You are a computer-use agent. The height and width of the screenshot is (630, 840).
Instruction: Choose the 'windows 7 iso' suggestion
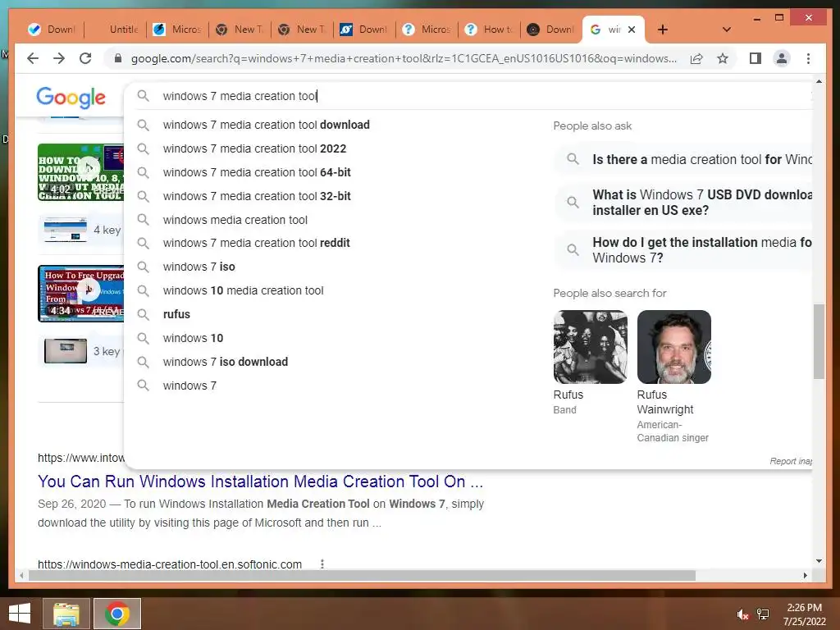[x=199, y=267]
